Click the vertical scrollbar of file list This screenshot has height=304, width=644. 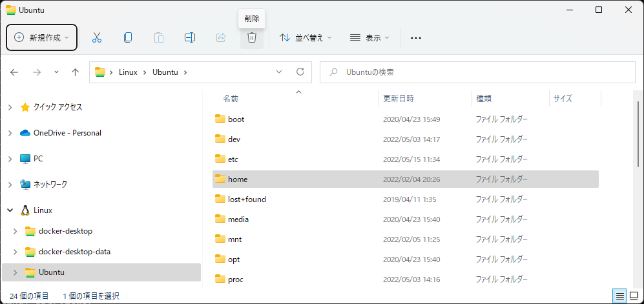coord(638,134)
